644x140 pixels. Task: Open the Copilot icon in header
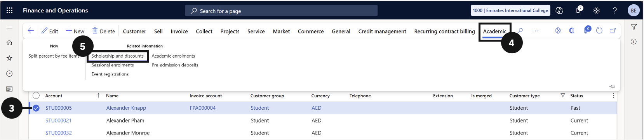pos(559,10)
